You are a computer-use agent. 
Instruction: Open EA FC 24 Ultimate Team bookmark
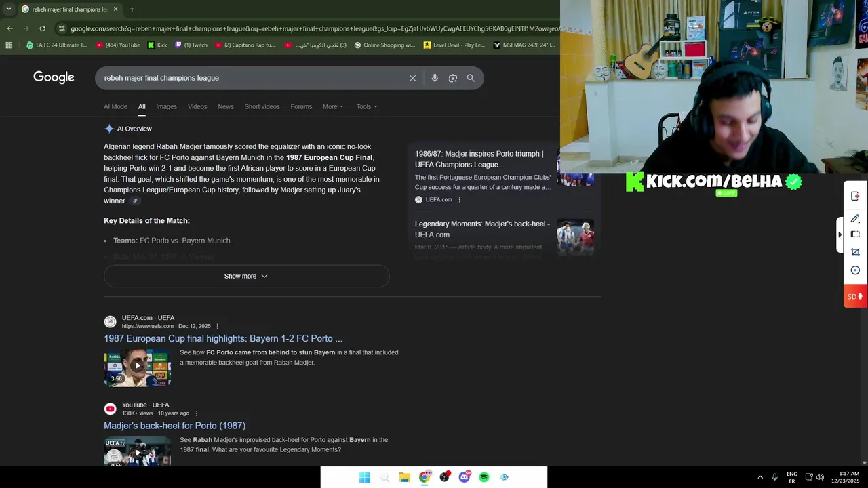click(x=57, y=45)
